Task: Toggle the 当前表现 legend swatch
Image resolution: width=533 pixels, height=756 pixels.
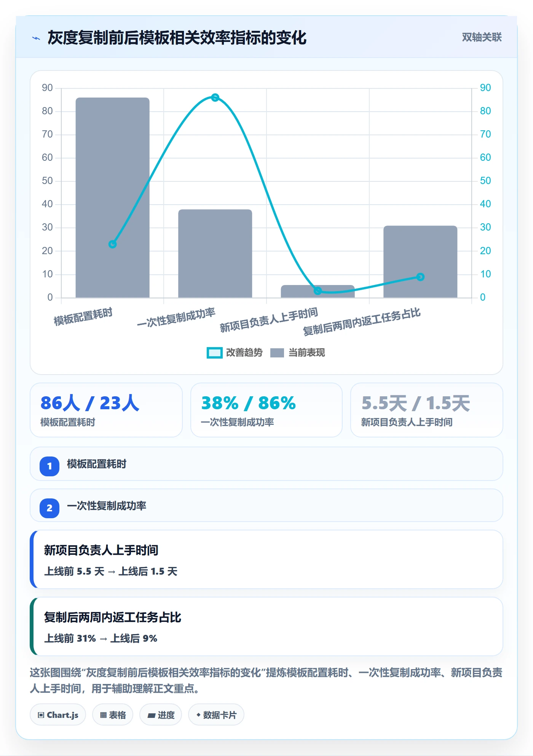Action: [277, 353]
